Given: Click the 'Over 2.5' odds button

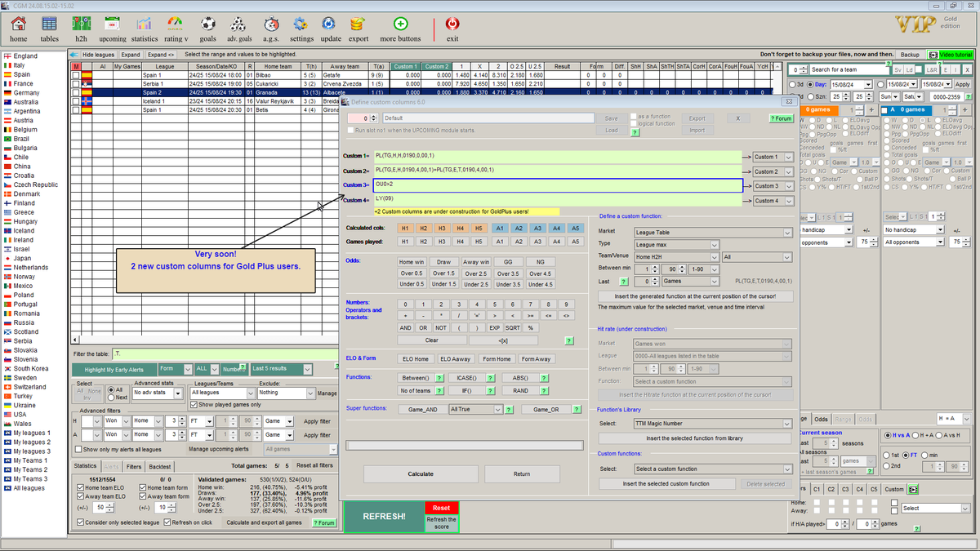Looking at the screenshot, I should click(x=475, y=273).
